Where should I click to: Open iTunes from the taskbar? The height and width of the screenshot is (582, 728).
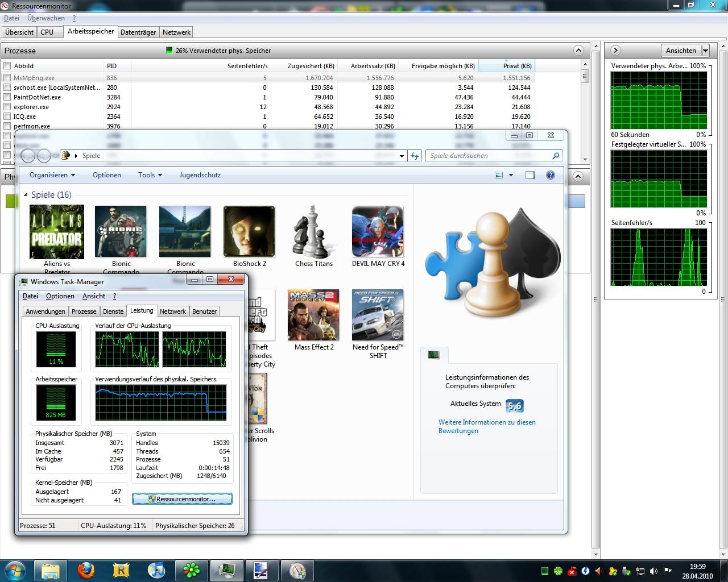(x=156, y=571)
